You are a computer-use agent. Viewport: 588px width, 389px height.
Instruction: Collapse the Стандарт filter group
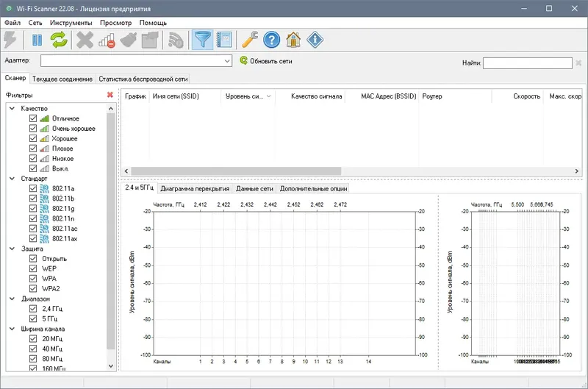(12, 179)
